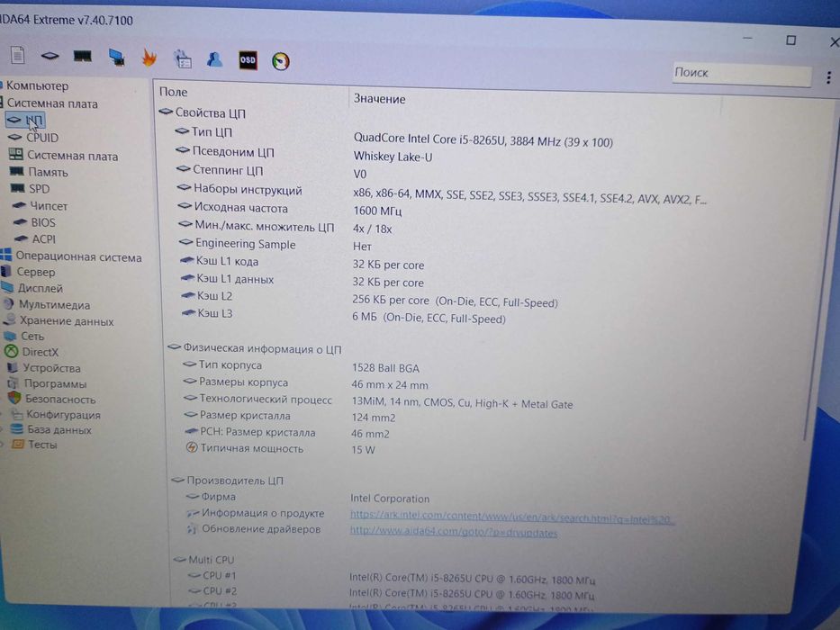The height and width of the screenshot is (630, 840).
Task: Select the Исходная частота row
Action: pos(291,209)
